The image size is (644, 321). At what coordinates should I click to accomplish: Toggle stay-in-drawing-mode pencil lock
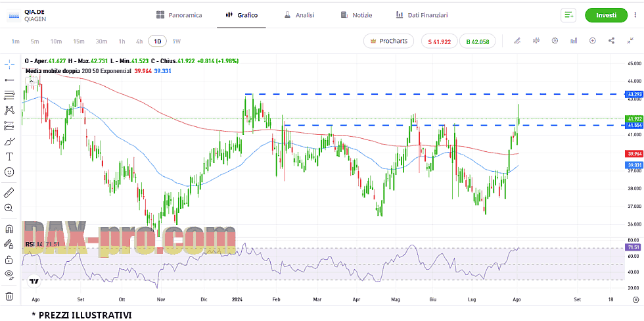pos(9,244)
